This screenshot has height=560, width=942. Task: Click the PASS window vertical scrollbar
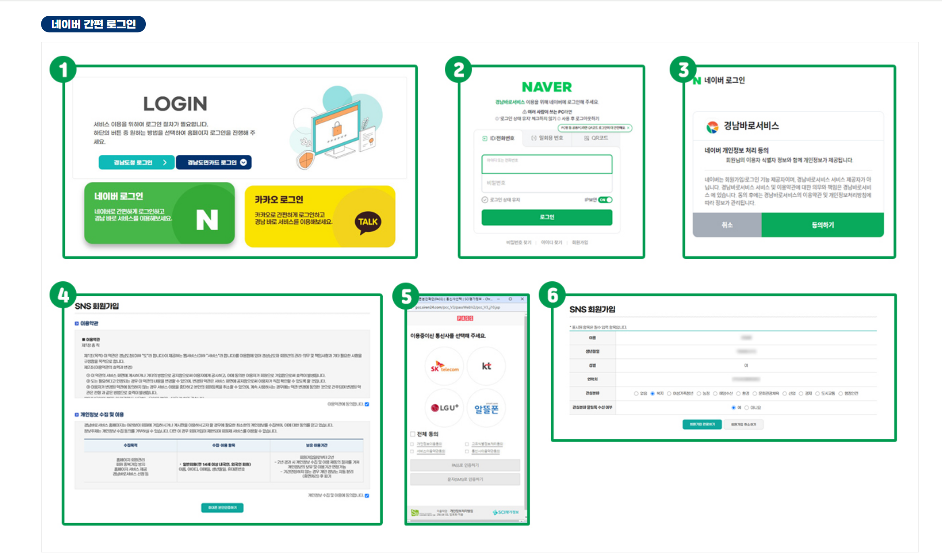[525, 405]
